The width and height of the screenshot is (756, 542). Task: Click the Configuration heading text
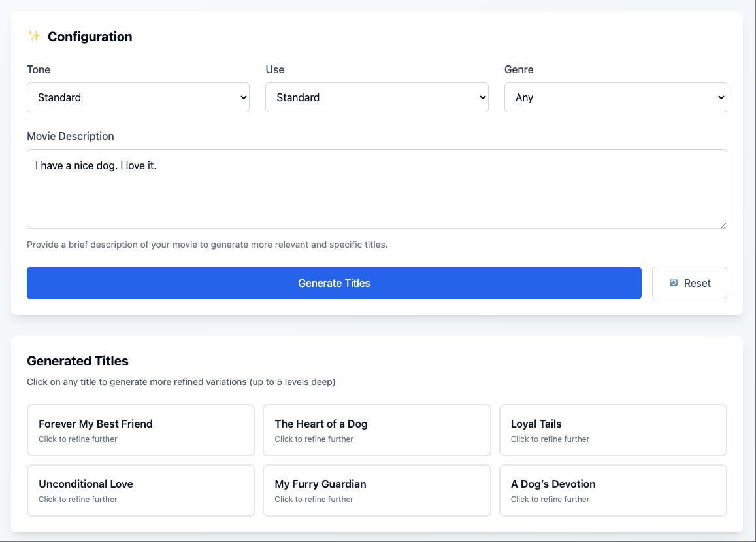pyautogui.click(x=90, y=37)
